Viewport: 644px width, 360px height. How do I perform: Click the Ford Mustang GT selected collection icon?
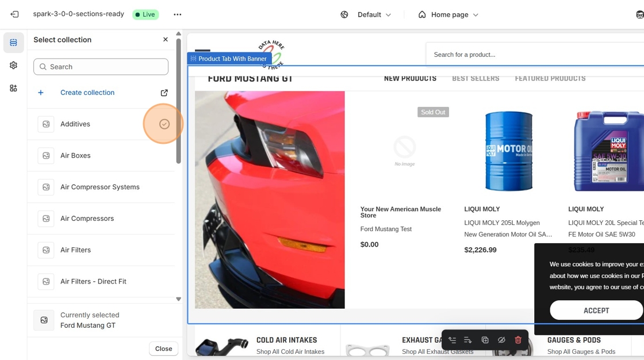(x=44, y=320)
